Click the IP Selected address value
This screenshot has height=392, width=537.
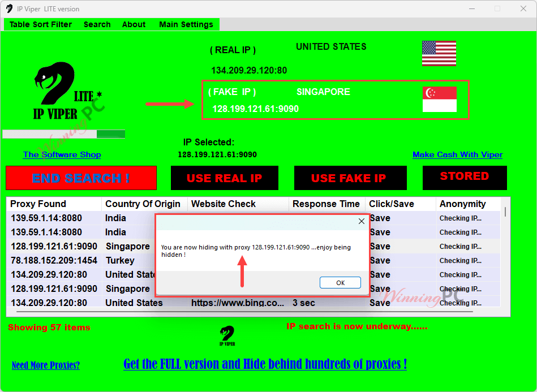pos(217,155)
